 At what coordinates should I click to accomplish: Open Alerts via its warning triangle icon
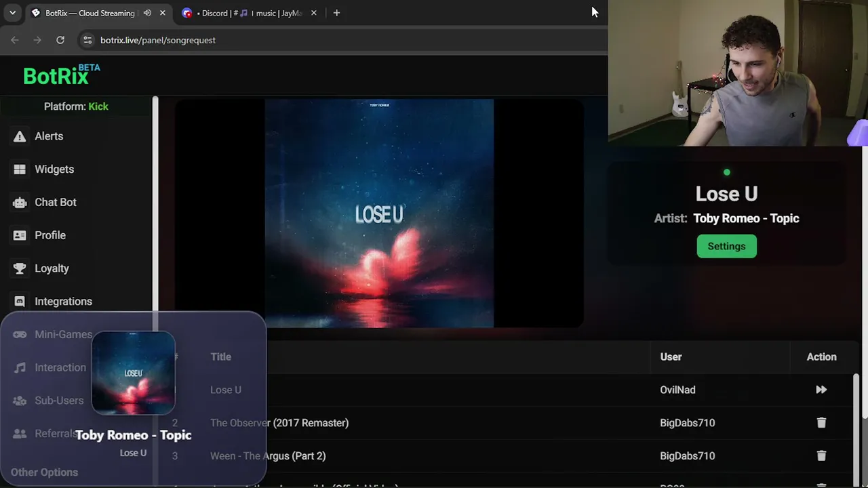[x=20, y=136]
